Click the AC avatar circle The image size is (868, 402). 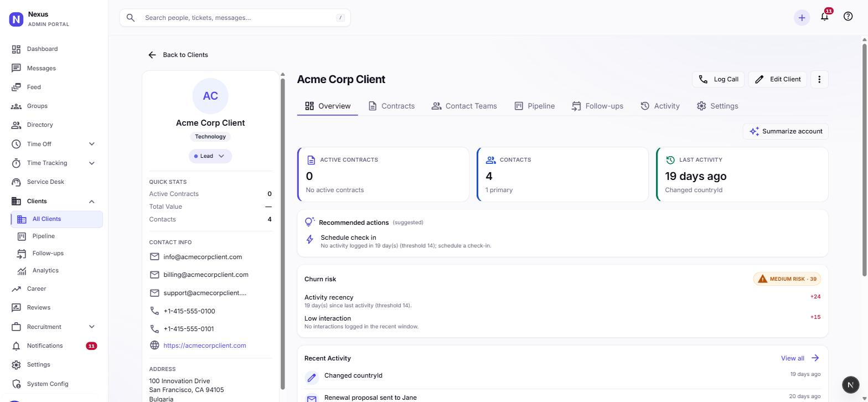210,96
